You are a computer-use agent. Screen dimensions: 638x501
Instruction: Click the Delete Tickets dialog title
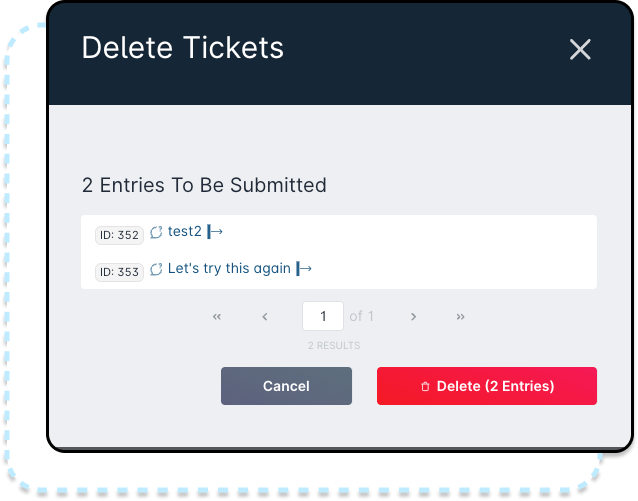[x=183, y=48]
